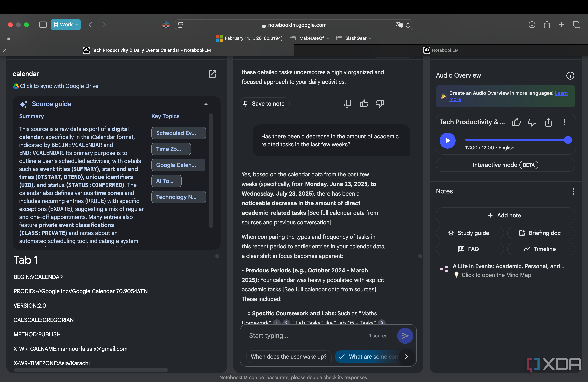
Task: Like the Tech Productivity audio overview
Action: [x=516, y=122]
